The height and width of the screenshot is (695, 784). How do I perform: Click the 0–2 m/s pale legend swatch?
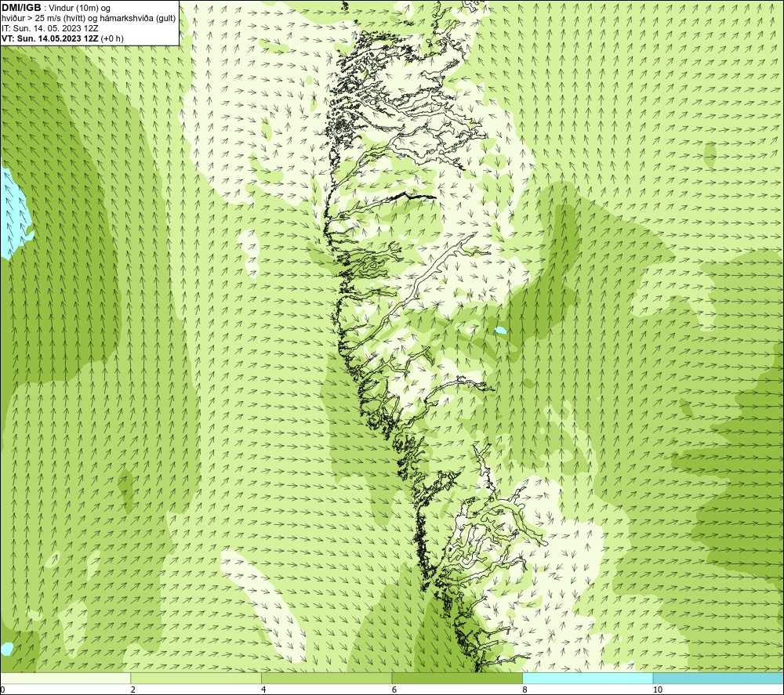(x=66, y=679)
